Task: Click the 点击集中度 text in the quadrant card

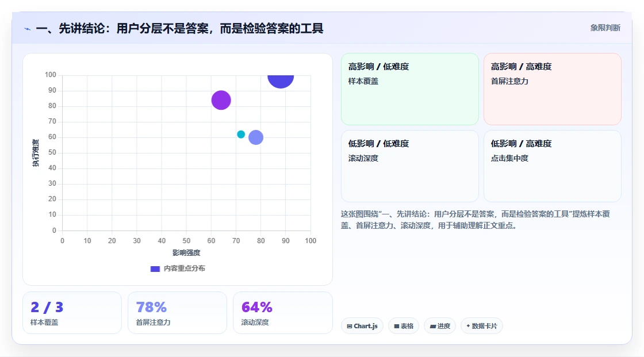Action: click(509, 158)
